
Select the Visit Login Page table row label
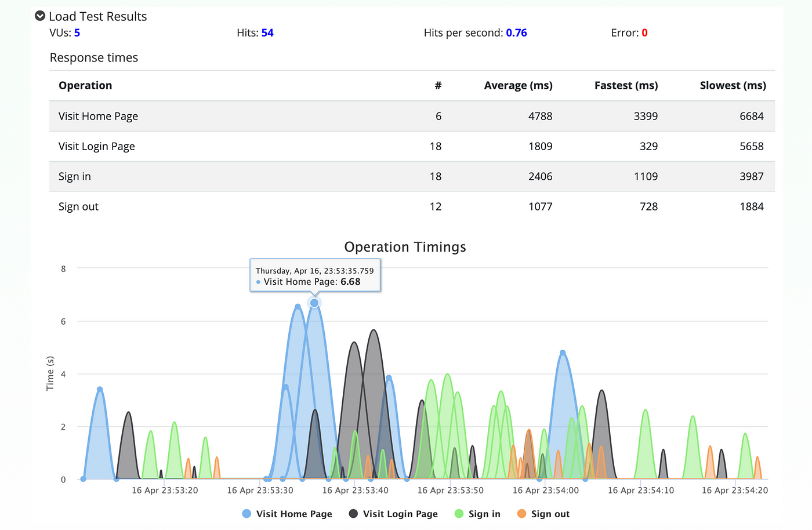pyautogui.click(x=96, y=146)
